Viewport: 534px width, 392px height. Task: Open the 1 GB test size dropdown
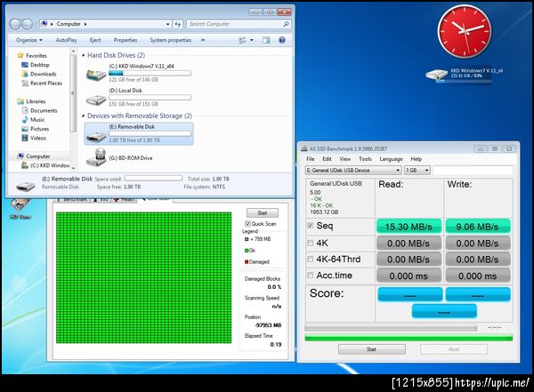point(417,170)
